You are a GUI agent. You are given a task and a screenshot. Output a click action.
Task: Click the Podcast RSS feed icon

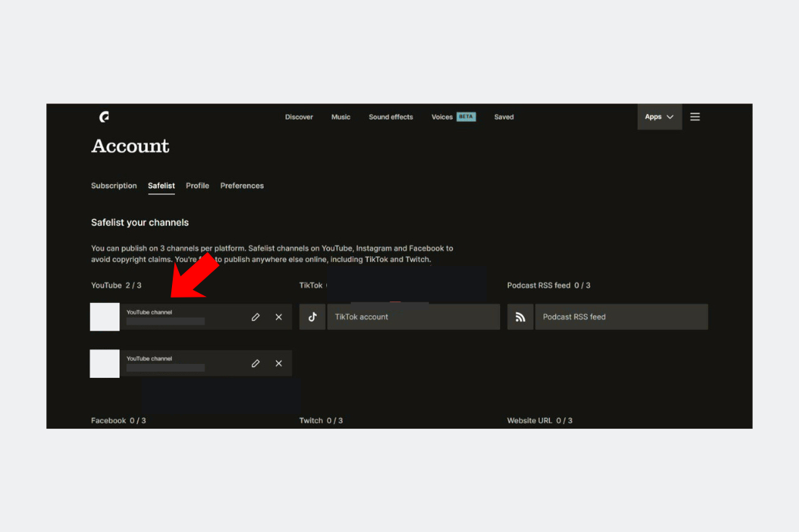[x=521, y=317]
